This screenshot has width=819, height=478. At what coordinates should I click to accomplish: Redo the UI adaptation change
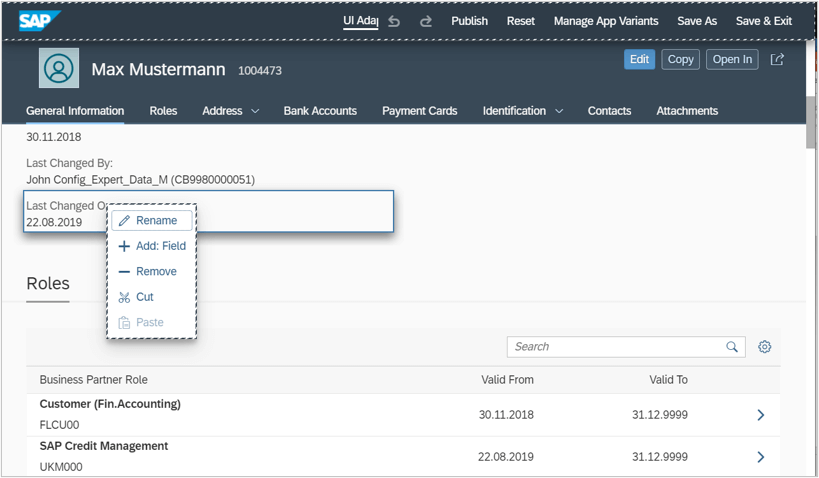click(x=426, y=21)
